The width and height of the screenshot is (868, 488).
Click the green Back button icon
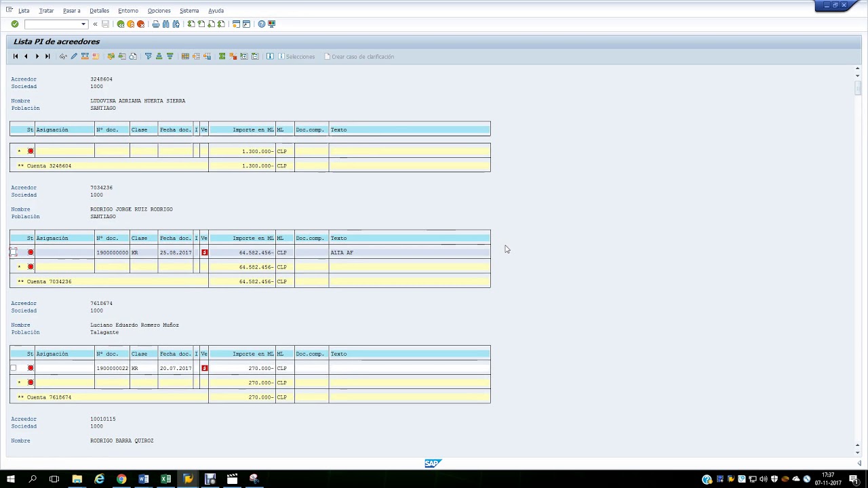(121, 24)
